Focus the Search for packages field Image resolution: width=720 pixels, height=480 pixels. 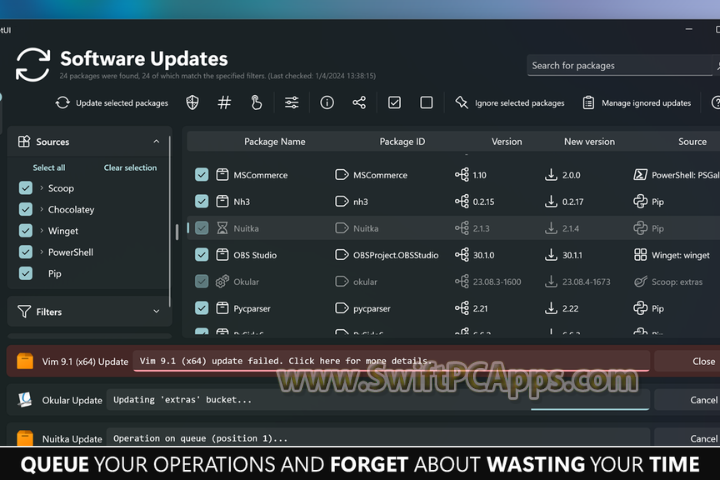tap(620, 66)
